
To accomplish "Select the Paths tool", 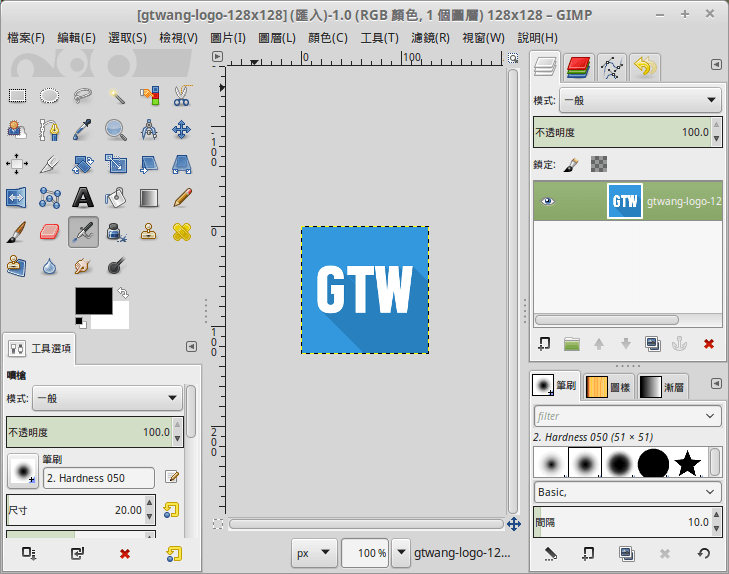I will point(49,130).
